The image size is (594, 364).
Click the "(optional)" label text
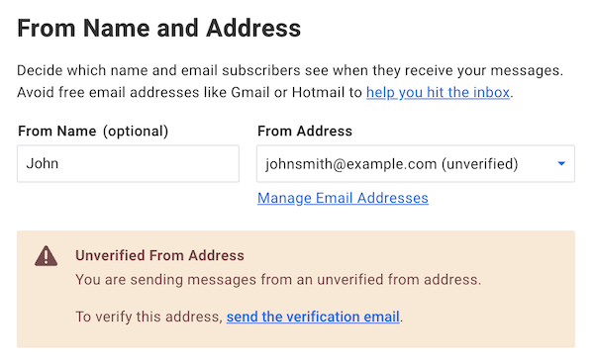pos(136,132)
